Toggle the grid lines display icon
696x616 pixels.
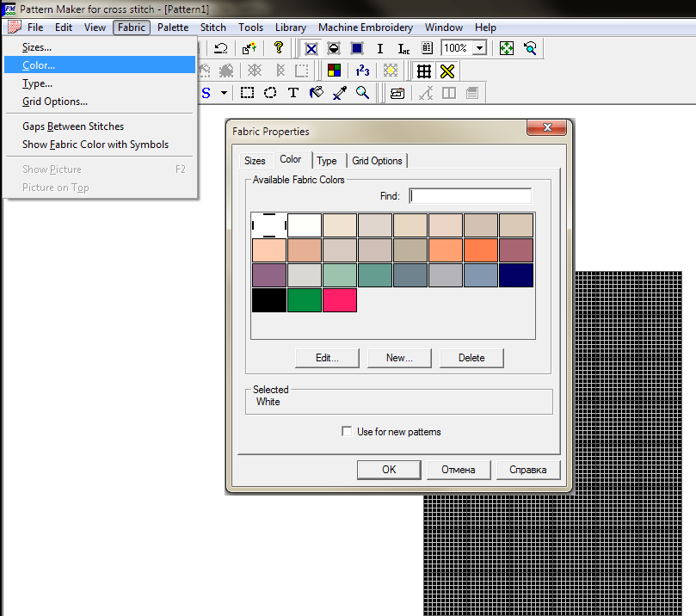coord(423,71)
